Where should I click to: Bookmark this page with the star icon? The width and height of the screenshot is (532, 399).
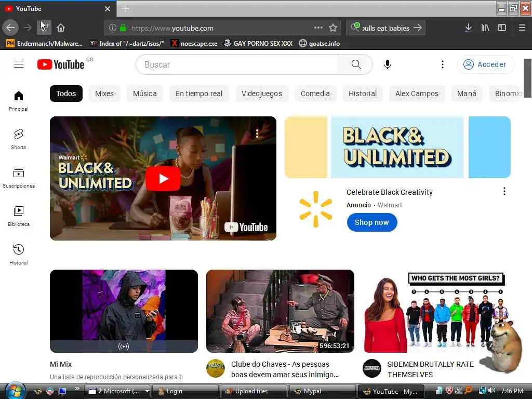333,28
